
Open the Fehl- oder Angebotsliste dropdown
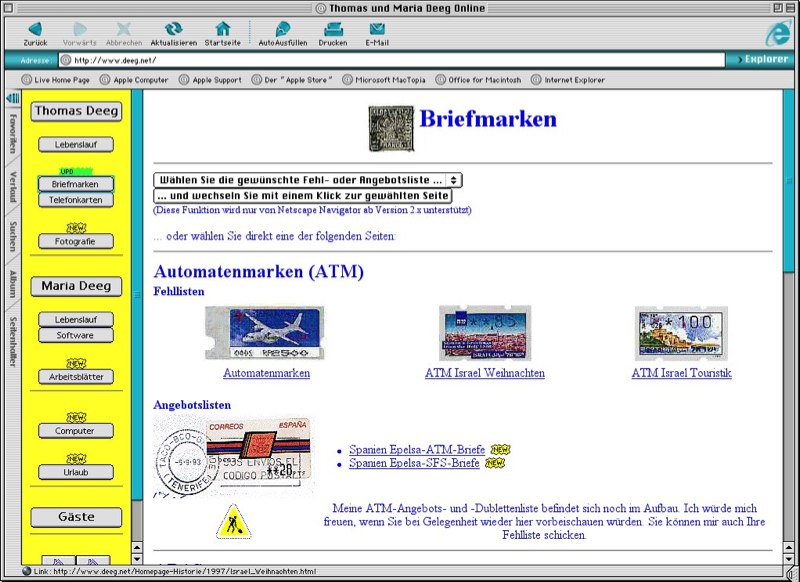click(x=307, y=180)
